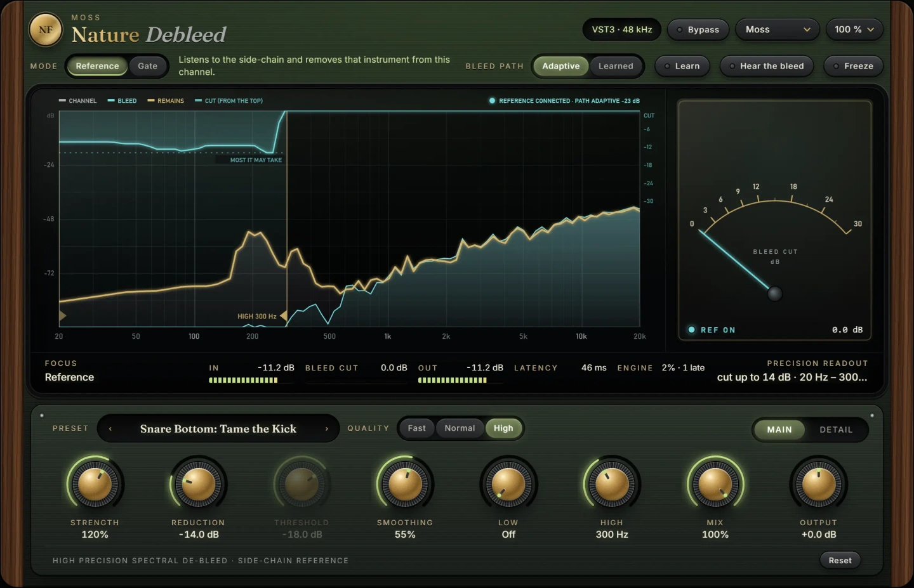Select Reference mode
This screenshot has height=588, width=914.
97,66
